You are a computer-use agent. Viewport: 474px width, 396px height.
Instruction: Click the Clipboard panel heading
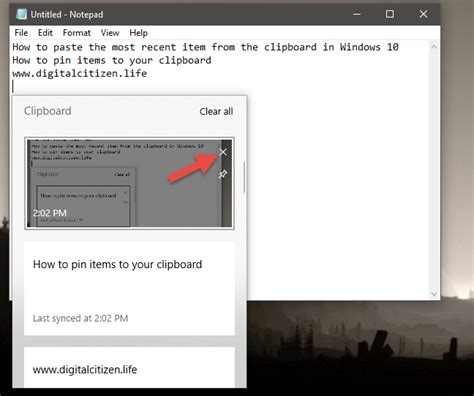coord(48,111)
